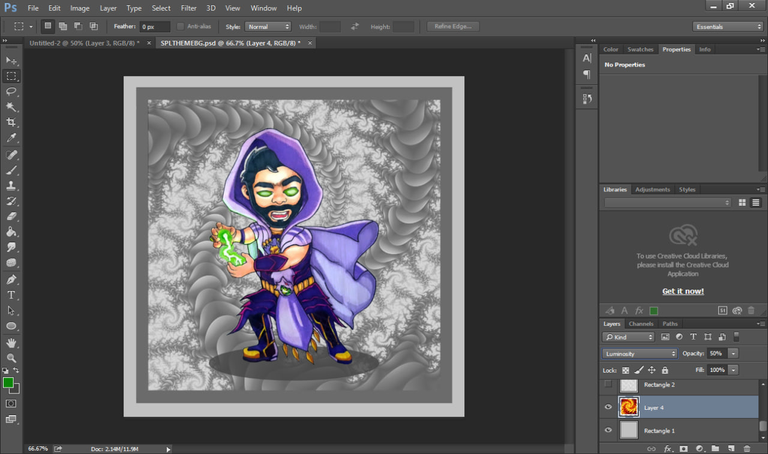Change the screen mode

click(11, 419)
